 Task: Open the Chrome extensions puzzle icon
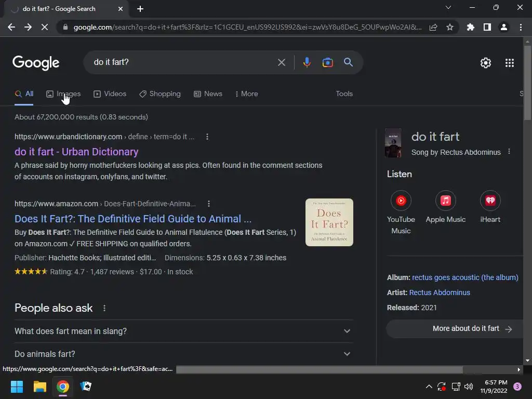click(x=471, y=27)
